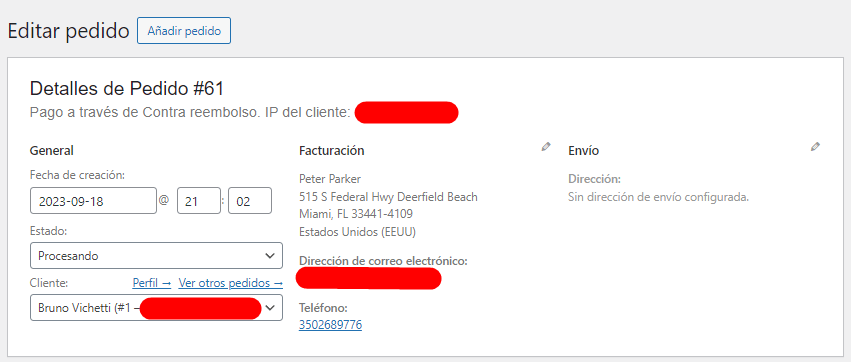Click the Peter Parker billing address block
This screenshot has width=851, height=362.
pos(388,205)
